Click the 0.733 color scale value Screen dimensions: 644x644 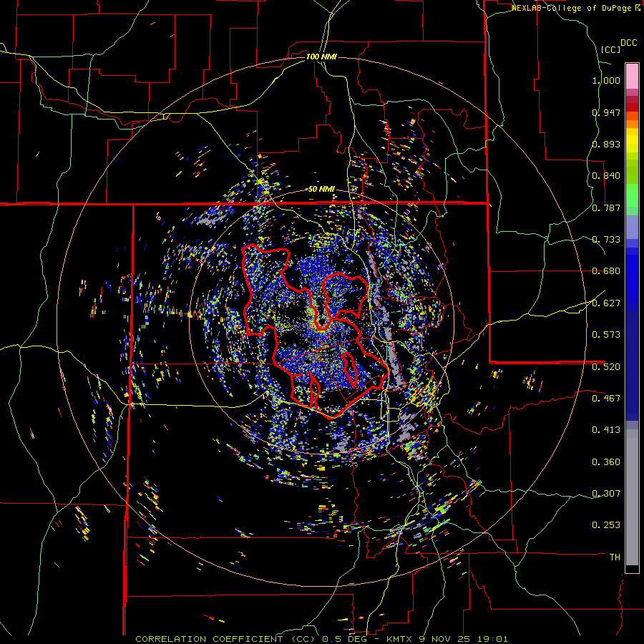606,240
